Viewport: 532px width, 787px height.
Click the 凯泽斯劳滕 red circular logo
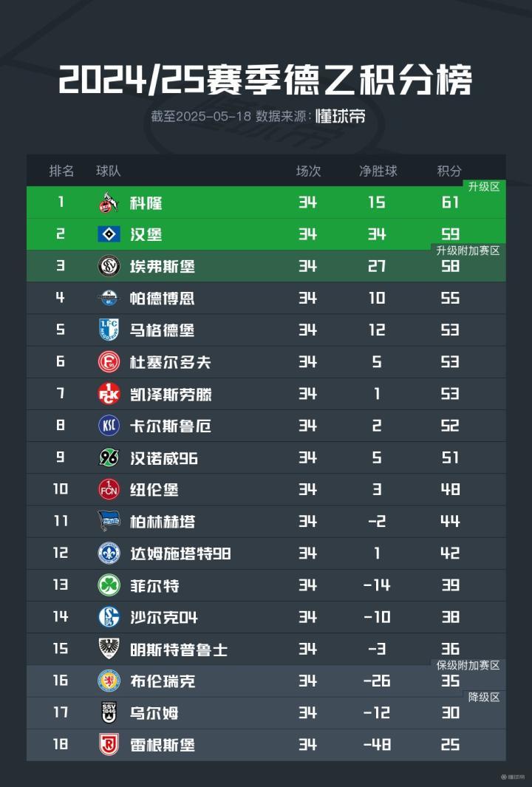click(109, 394)
